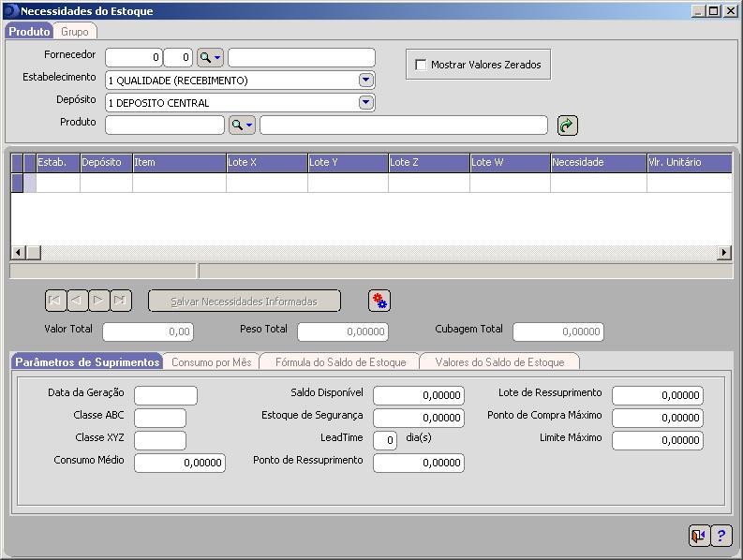This screenshot has width=743, height=560.
Task: Click the Produto search magnifier icon
Action: coord(238,125)
